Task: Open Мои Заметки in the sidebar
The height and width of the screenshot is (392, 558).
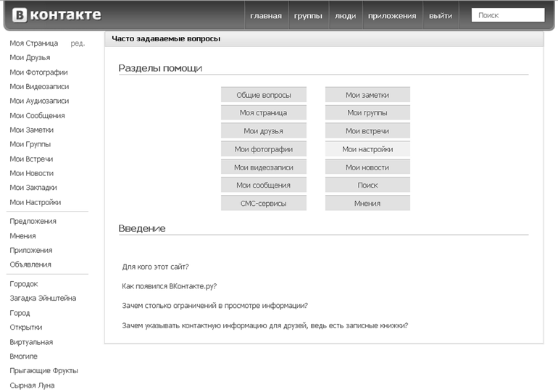Action: 32,130
